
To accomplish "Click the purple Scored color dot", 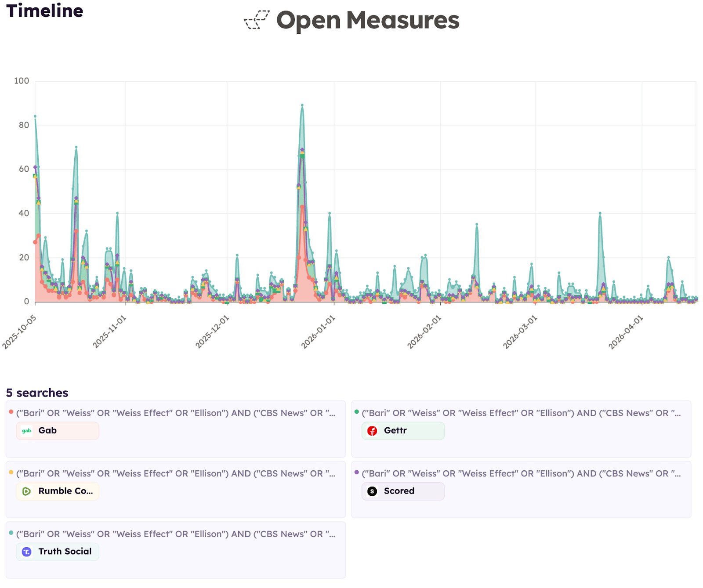I will click(x=356, y=472).
